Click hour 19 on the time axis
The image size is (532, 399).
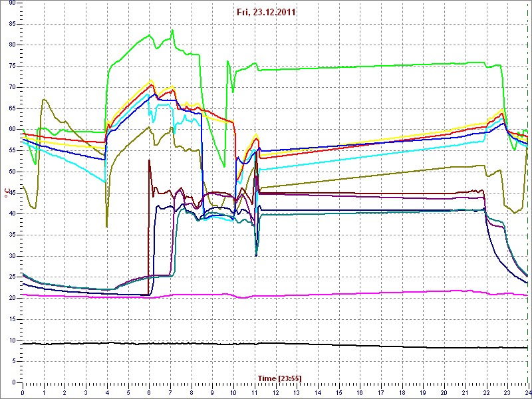click(x=424, y=392)
